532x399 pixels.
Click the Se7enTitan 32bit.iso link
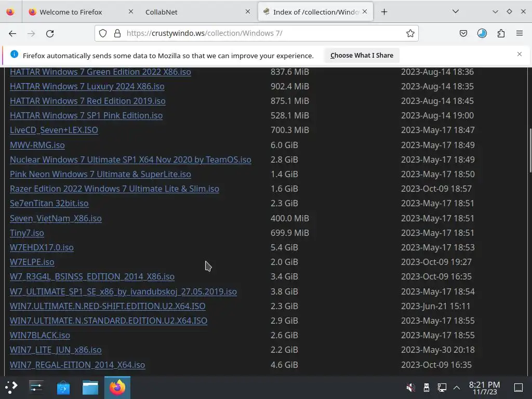coord(49,204)
